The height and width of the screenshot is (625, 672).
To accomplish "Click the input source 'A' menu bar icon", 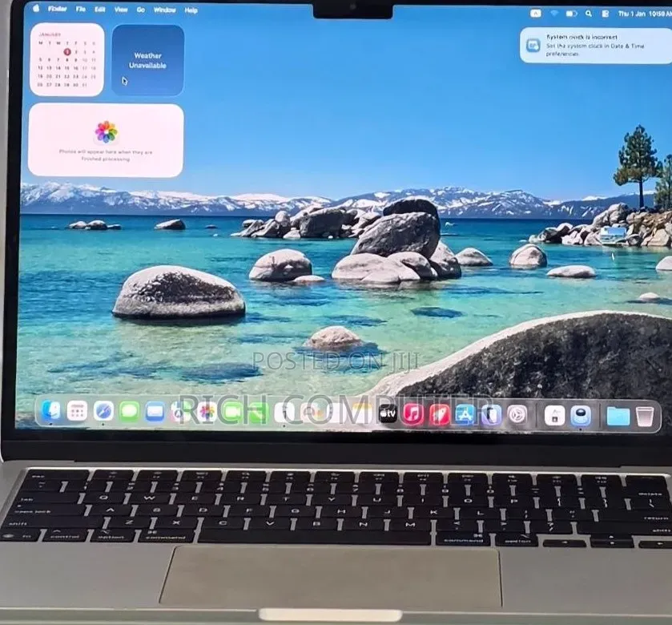I will coord(536,14).
